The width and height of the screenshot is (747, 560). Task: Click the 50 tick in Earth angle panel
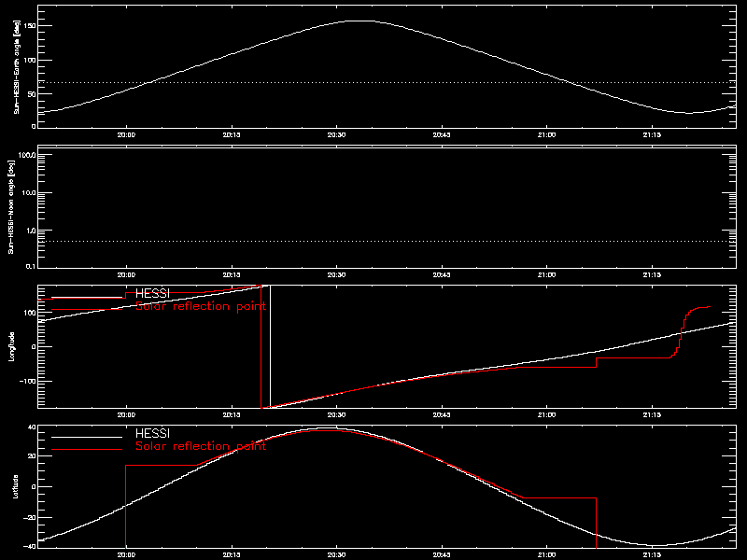point(32,94)
